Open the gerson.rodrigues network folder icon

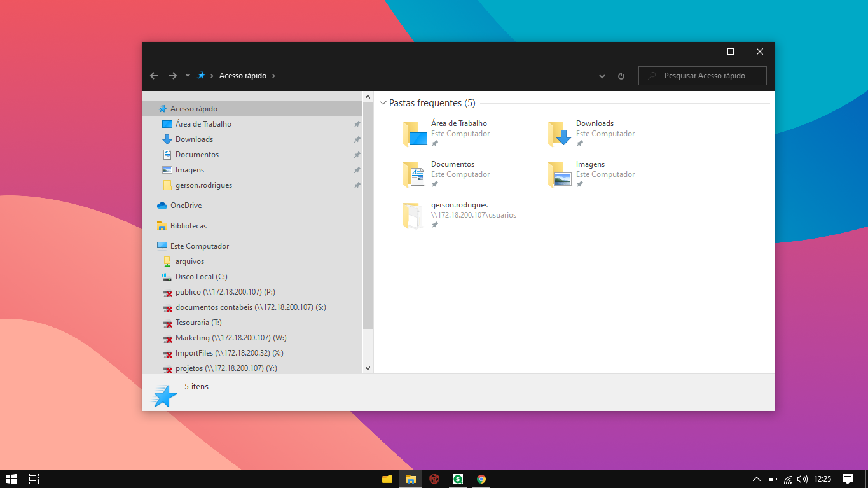(414, 216)
